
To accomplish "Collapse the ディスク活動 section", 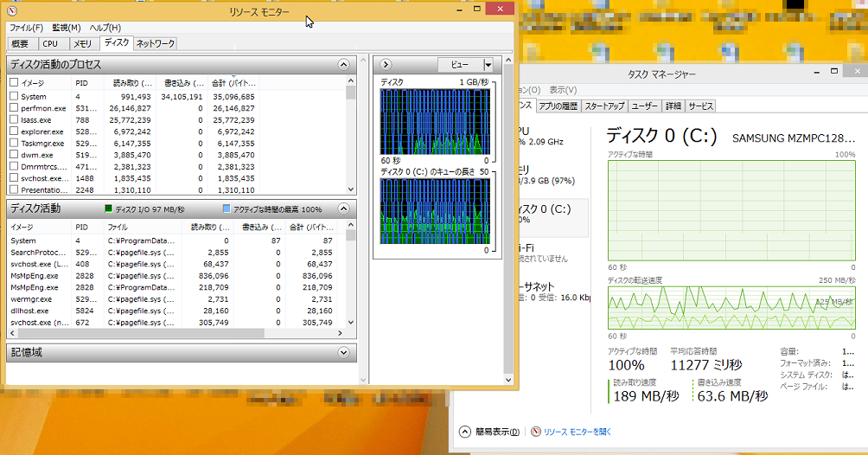I will click(x=344, y=209).
